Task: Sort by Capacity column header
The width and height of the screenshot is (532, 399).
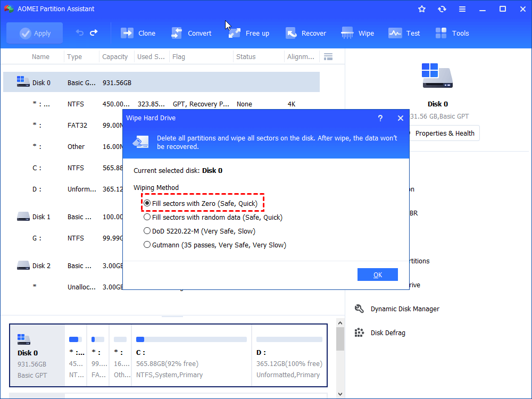Action: [115, 57]
